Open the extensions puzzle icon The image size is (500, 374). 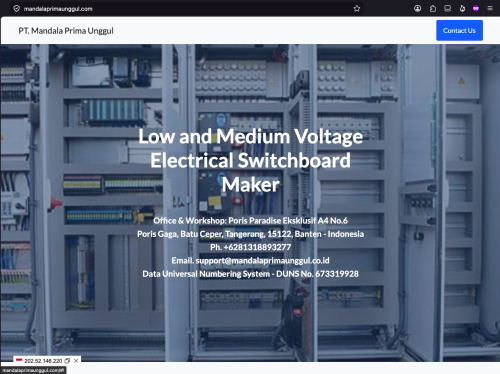pos(433,9)
